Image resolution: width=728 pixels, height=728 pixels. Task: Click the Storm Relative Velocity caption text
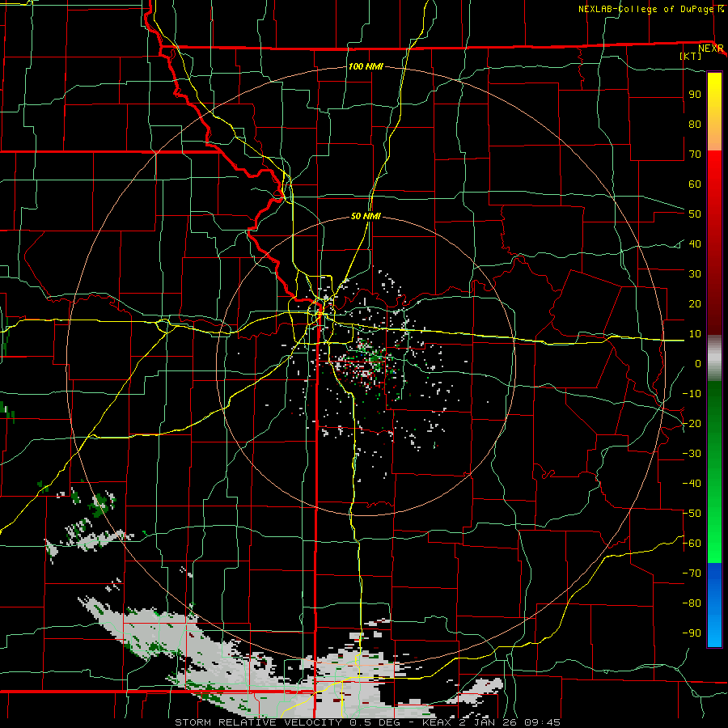[367, 722]
